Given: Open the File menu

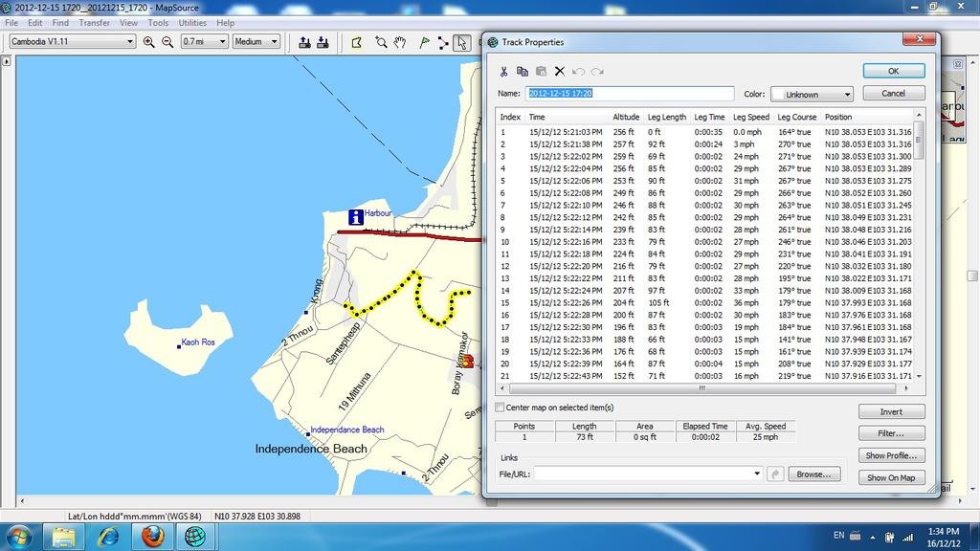Looking at the screenshot, I should (11, 23).
